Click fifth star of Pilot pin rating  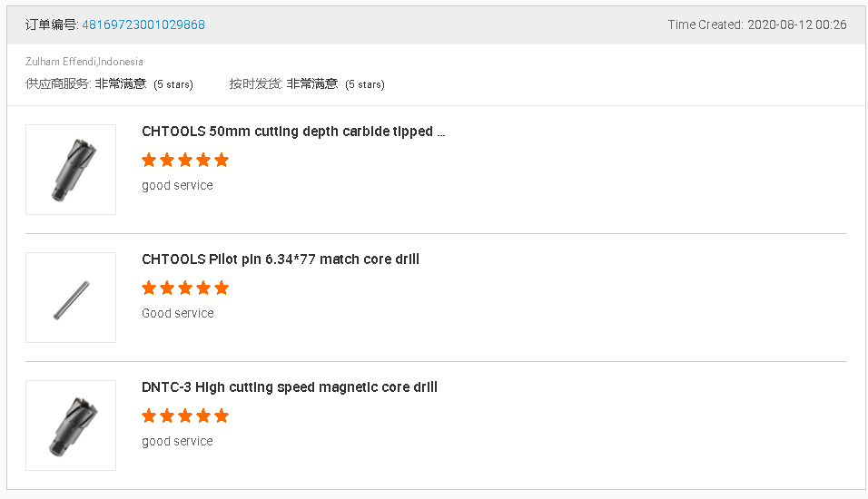222,289
